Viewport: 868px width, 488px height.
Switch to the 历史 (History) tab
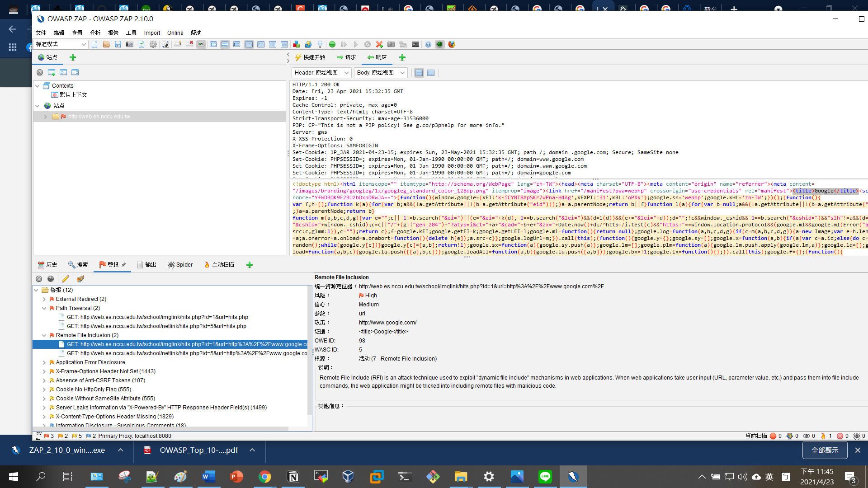[47, 265]
